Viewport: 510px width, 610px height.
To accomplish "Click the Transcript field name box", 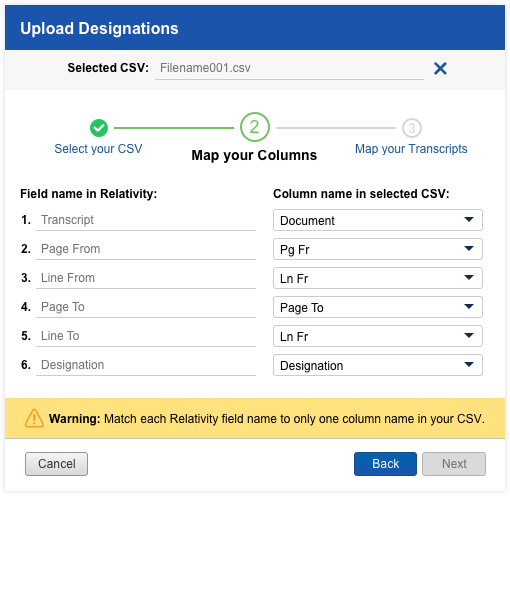I will [146, 220].
